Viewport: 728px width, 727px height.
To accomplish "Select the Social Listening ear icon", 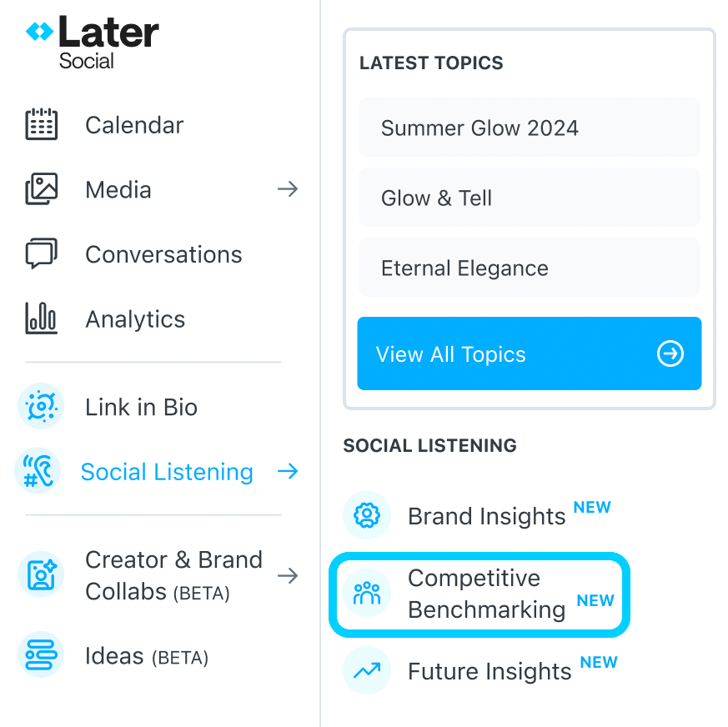I will [38, 471].
